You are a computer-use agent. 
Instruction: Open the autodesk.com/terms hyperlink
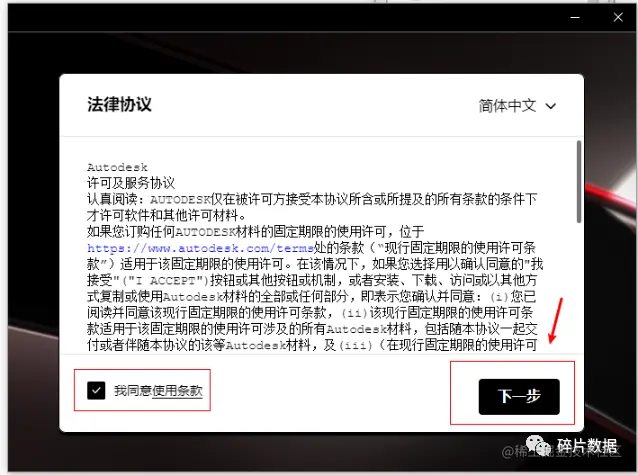(x=201, y=248)
